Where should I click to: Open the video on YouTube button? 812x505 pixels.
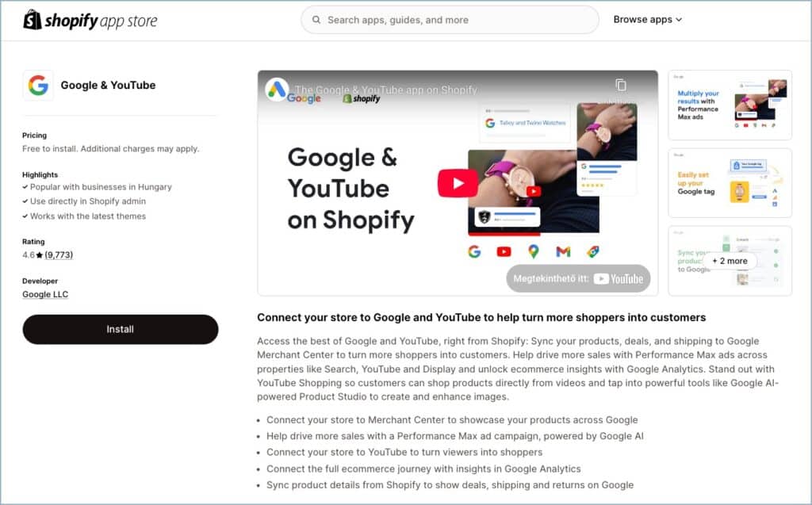[578, 278]
